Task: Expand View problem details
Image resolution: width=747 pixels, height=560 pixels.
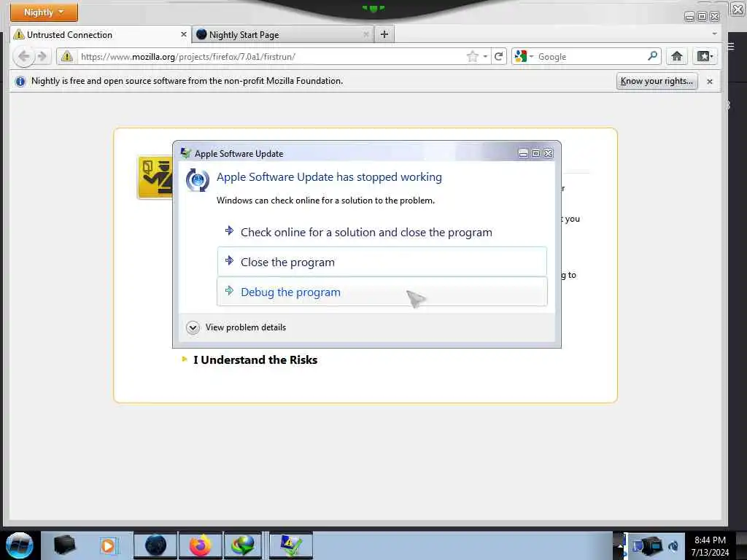Action: [236, 327]
